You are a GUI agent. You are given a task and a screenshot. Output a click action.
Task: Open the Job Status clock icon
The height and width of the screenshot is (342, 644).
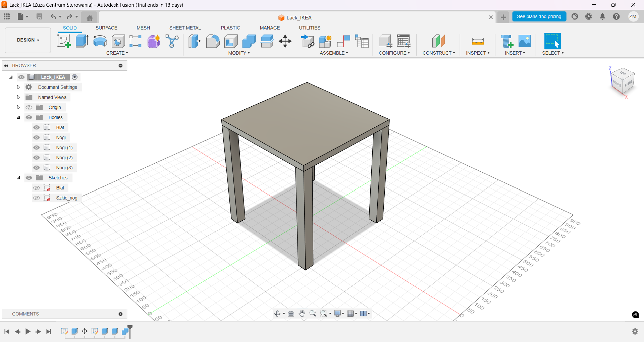[589, 16]
